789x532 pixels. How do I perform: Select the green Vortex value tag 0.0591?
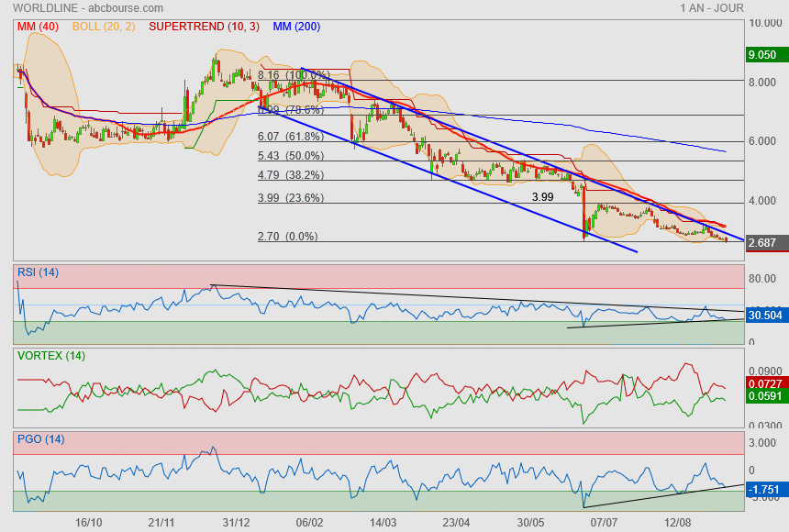765,396
